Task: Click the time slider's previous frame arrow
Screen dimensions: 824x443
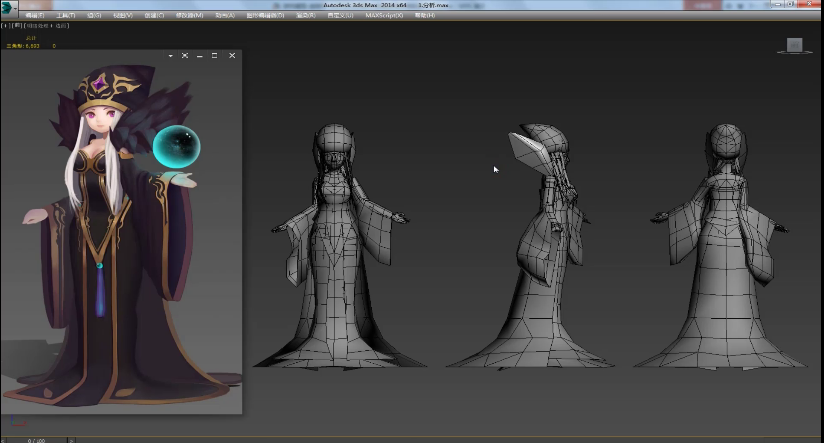Action: [4, 439]
